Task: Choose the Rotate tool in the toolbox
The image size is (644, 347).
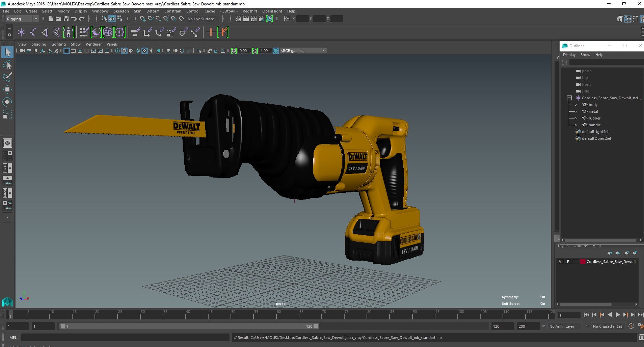Action: [7, 102]
